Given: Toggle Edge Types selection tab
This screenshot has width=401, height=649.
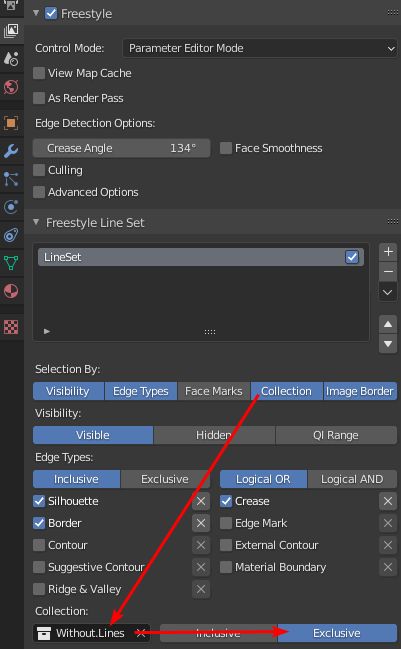Looking at the screenshot, I should [x=141, y=391].
